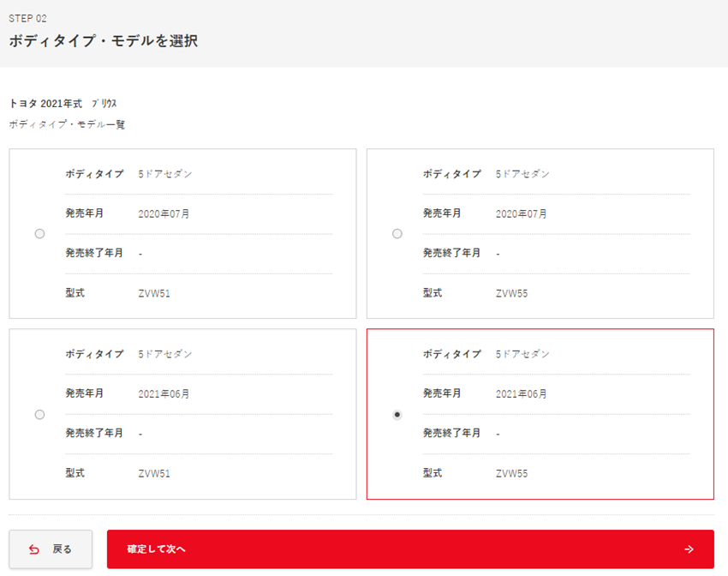The image size is (728, 576).
Task: Click selected radio for 2021年06月 ZVW55
Action: [x=397, y=415]
